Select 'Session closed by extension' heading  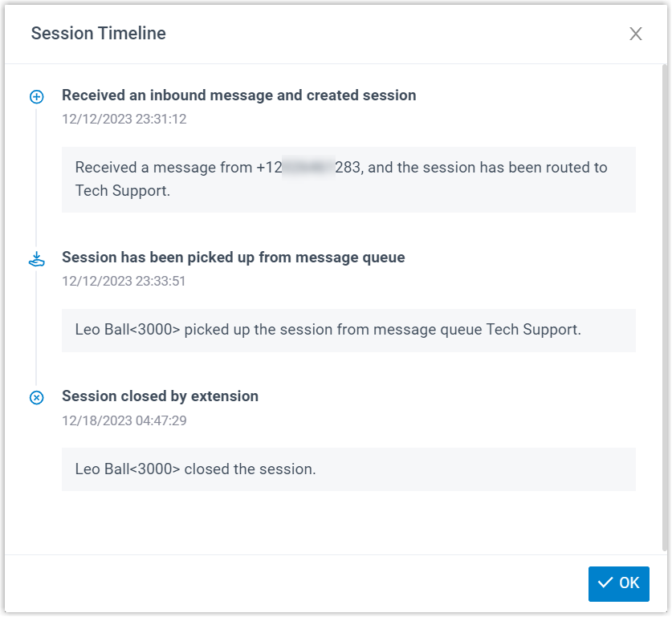pyautogui.click(x=160, y=396)
